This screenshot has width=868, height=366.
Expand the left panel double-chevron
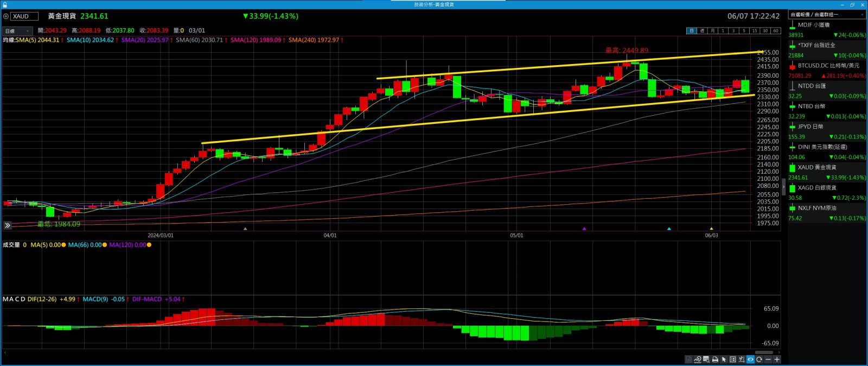(x=8, y=225)
